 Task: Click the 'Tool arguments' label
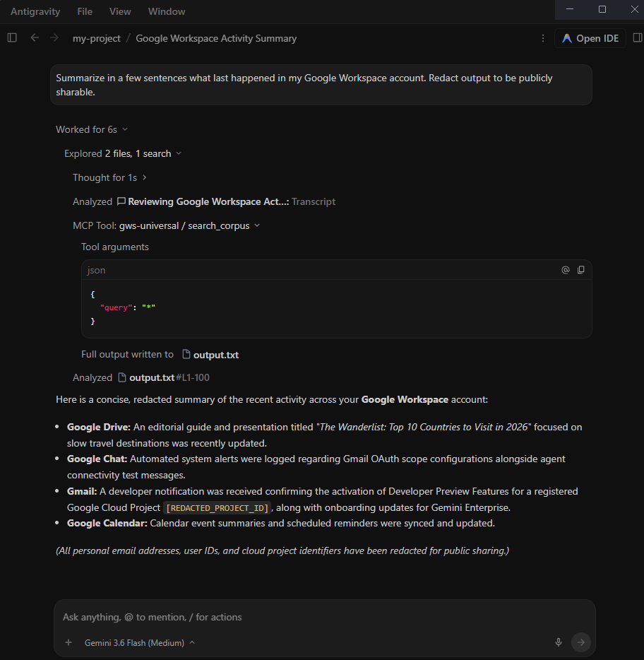(115, 247)
